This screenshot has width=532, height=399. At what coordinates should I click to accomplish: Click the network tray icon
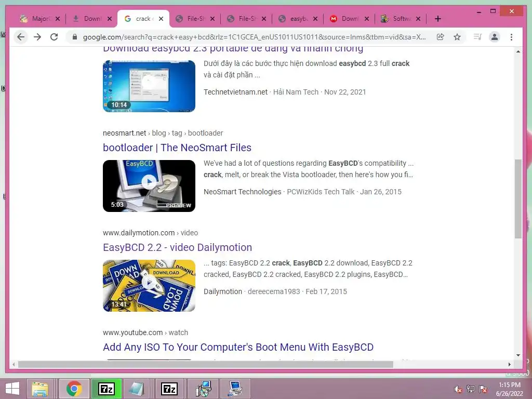click(x=471, y=389)
